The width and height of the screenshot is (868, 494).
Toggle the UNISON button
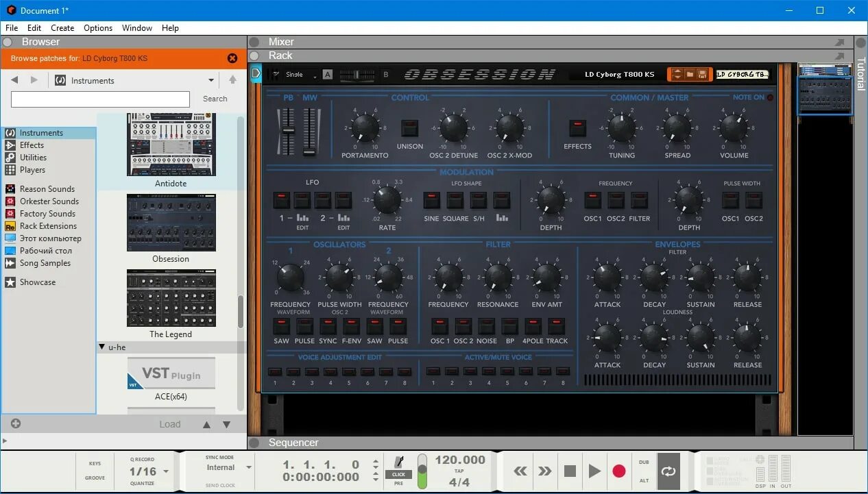click(410, 128)
